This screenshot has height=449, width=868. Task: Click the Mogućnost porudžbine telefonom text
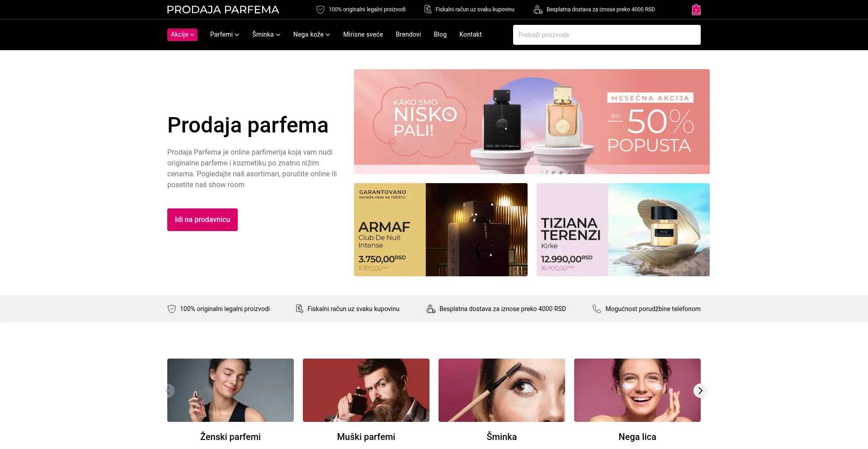[x=653, y=309]
